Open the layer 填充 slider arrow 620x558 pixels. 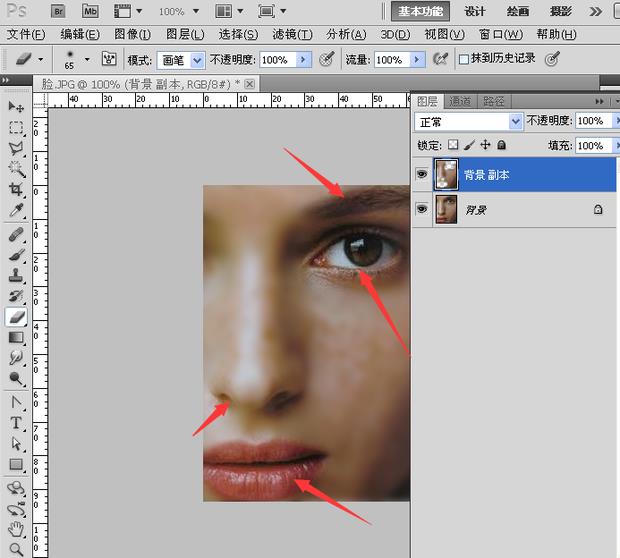[612, 146]
